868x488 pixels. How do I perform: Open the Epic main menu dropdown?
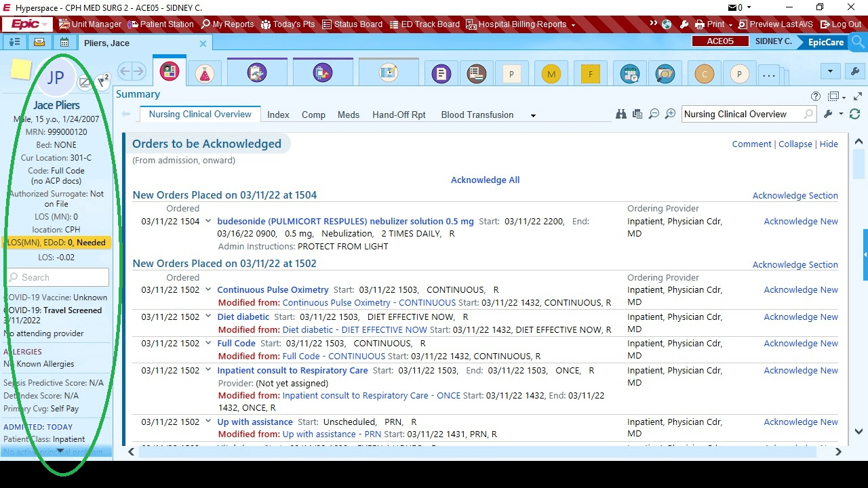[28, 24]
